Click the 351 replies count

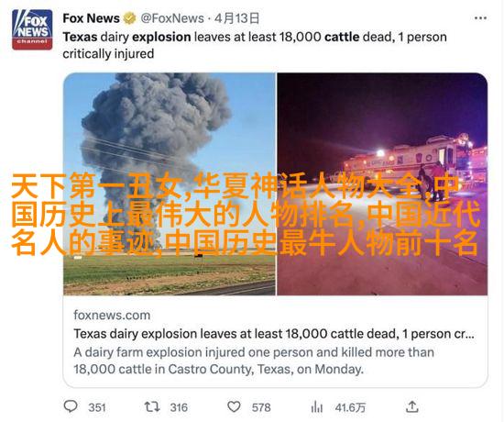97,407
